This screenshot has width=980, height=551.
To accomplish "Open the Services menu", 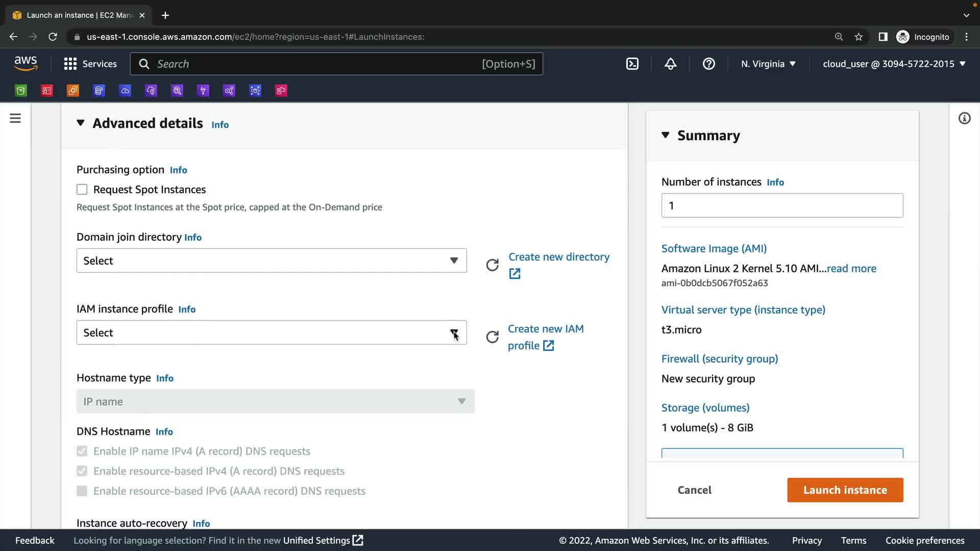I will pos(90,64).
